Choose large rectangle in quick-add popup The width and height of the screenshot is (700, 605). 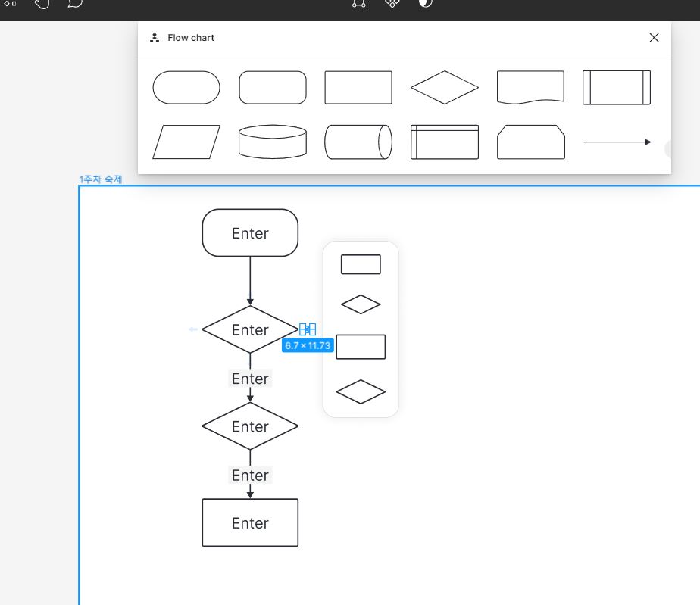click(361, 347)
